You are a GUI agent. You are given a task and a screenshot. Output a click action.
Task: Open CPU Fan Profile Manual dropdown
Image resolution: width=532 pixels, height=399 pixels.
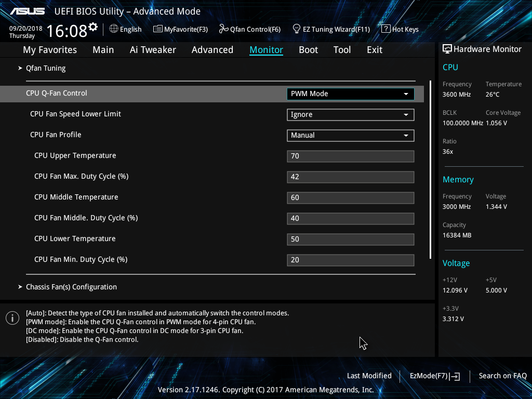350,135
